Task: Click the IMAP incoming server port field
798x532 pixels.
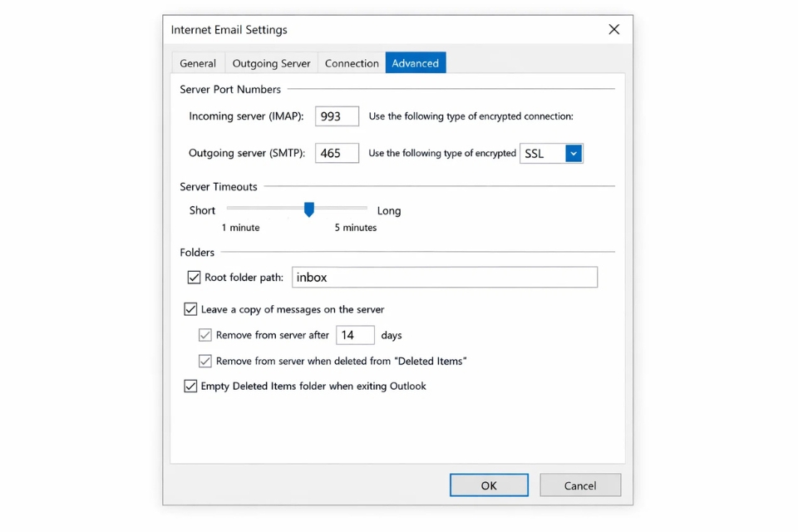Action: (x=336, y=116)
